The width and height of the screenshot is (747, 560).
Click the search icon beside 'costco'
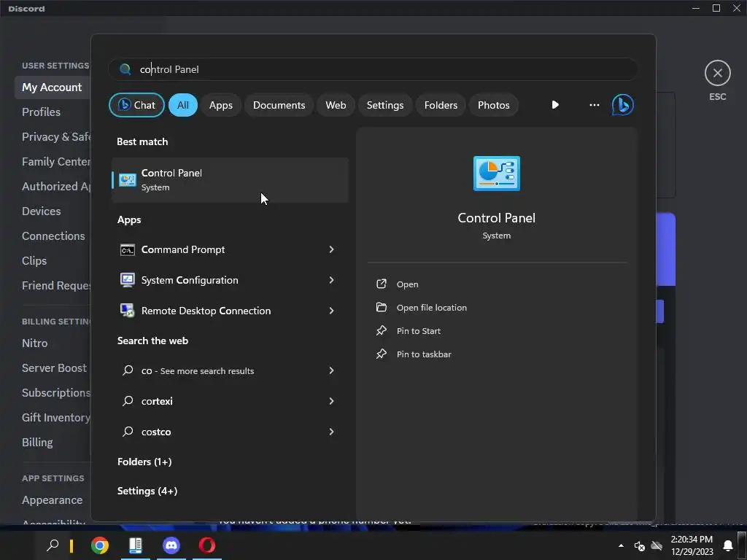128,432
